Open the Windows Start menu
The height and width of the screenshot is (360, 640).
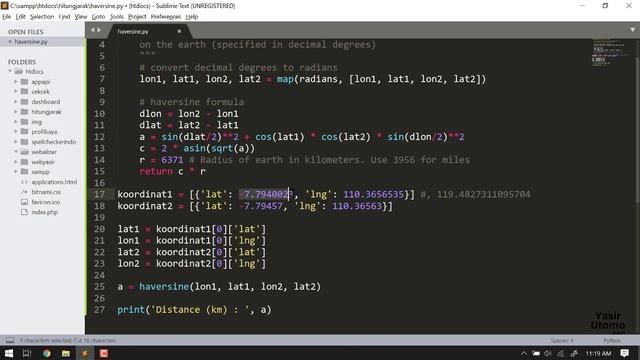[x=9, y=353]
